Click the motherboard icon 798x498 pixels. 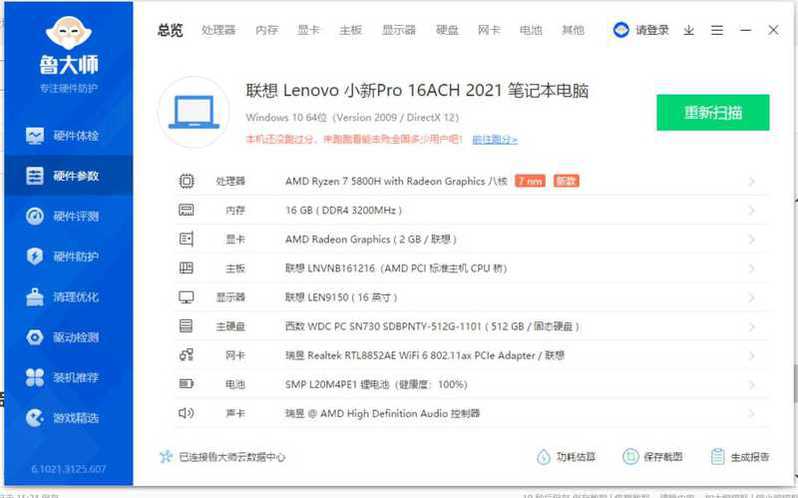186,268
